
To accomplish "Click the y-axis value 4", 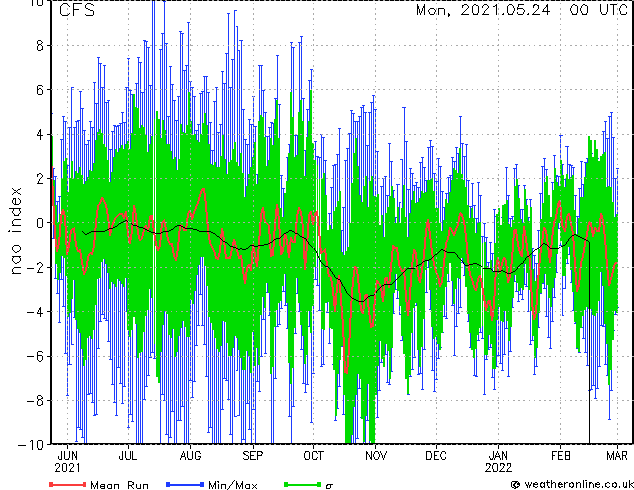I will point(40,134).
